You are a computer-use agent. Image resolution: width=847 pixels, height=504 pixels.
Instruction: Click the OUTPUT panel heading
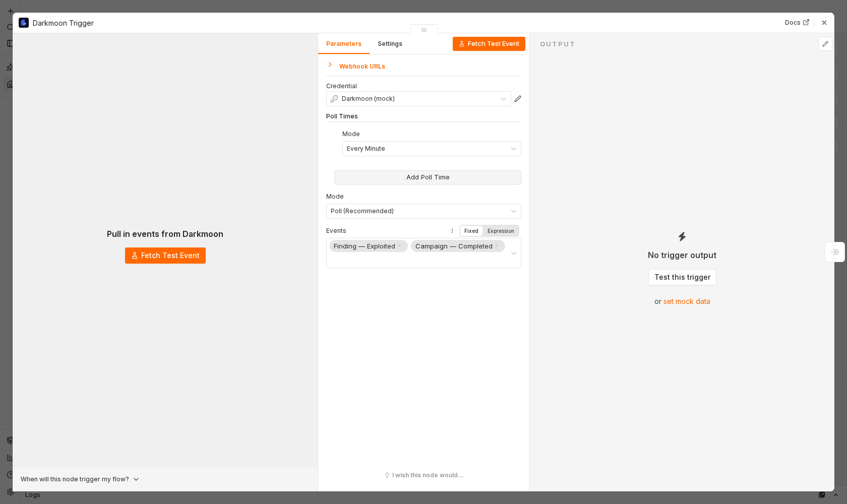(558, 44)
